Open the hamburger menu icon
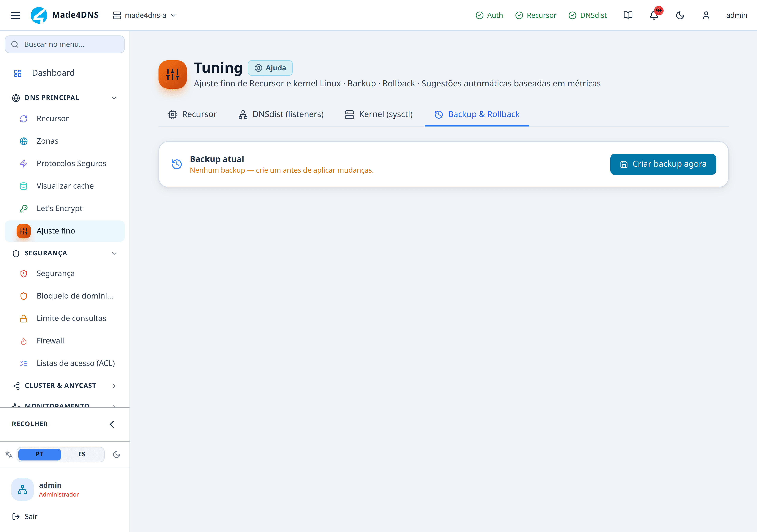 15,15
